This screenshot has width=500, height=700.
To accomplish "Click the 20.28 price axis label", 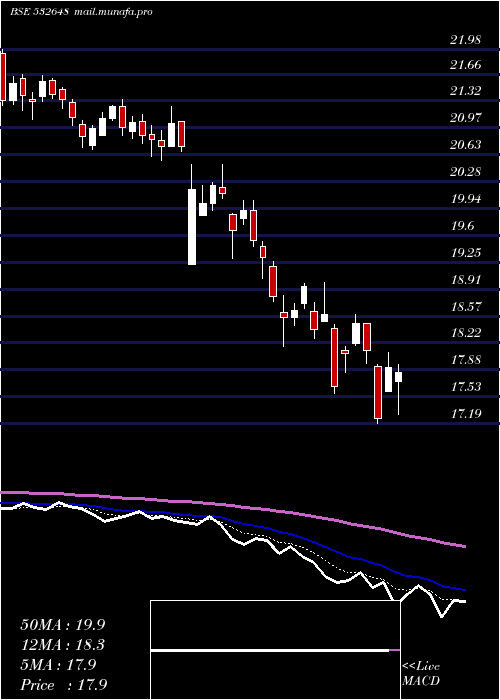I will (466, 172).
